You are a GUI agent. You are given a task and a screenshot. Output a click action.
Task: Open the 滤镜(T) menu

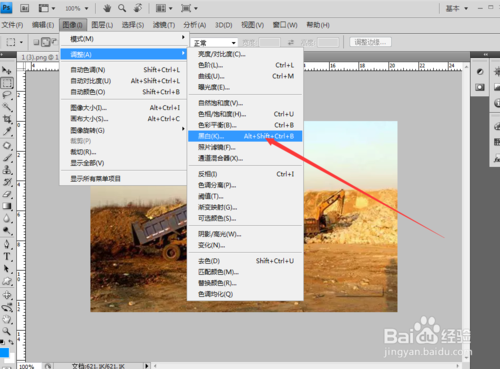164,25
